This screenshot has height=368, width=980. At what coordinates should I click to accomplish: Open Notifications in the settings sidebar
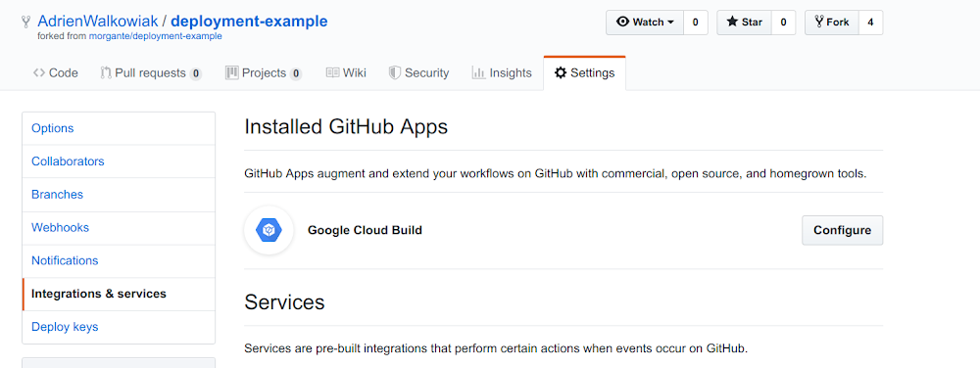point(119,260)
